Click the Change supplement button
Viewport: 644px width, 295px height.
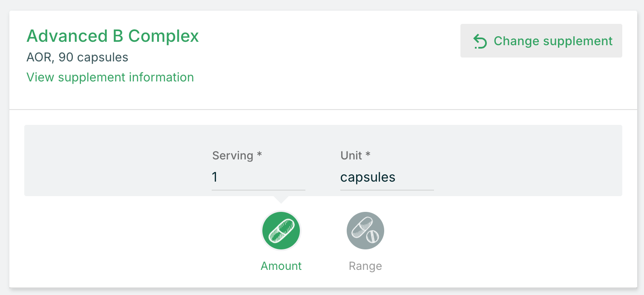click(541, 40)
